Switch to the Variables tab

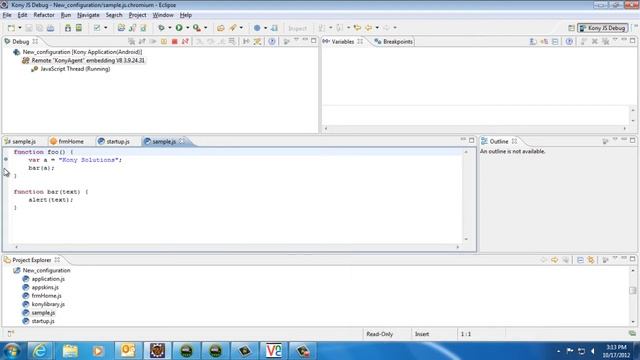pyautogui.click(x=343, y=42)
